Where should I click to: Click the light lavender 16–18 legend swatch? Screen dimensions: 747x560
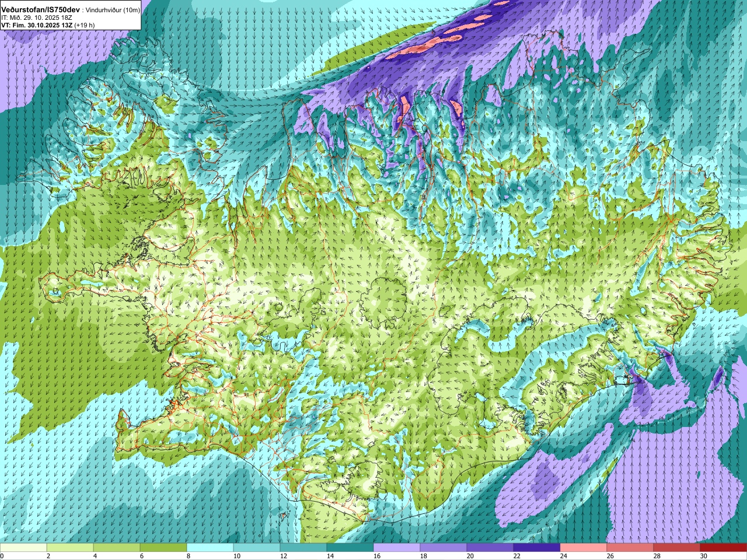397,548
